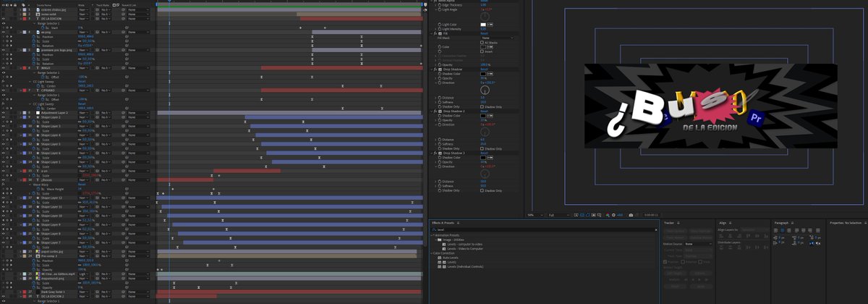The image size is (868, 304).
Task: Switch to the Align tab
Action: (x=723, y=223)
